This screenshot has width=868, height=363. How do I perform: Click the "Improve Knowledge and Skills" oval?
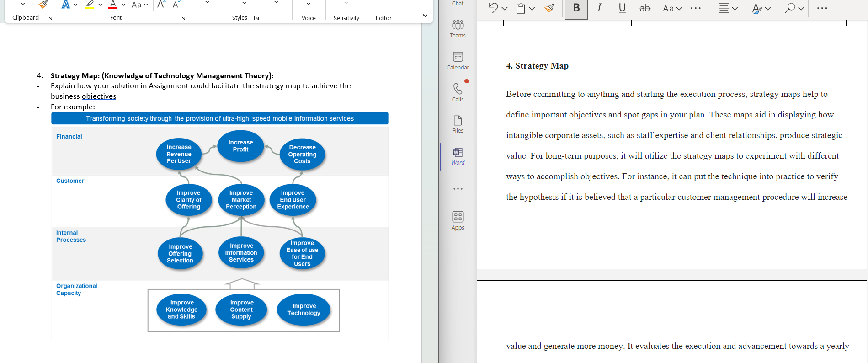pos(181,310)
